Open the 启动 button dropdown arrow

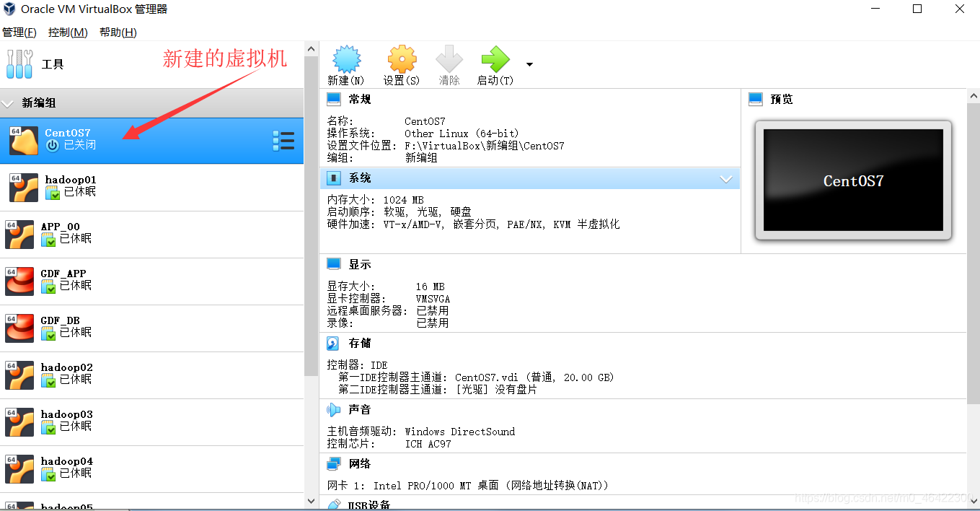[x=529, y=64]
